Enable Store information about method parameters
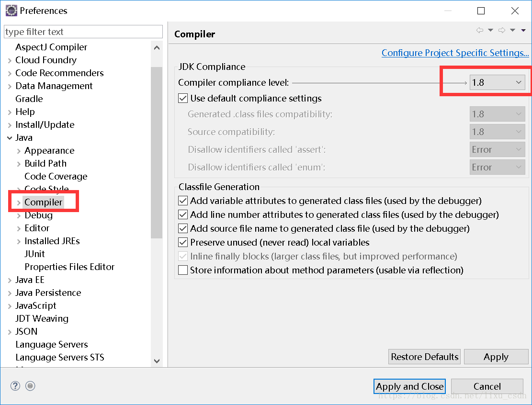This screenshot has width=532, height=405. (x=183, y=270)
